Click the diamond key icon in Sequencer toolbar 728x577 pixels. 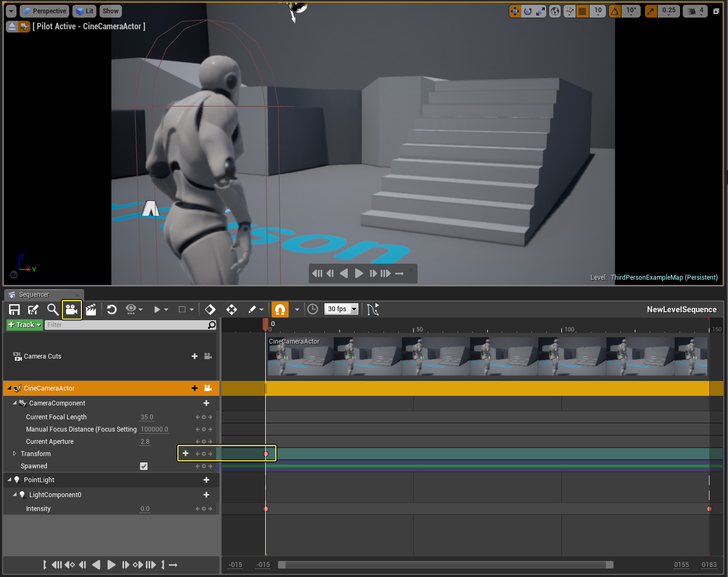click(x=210, y=310)
